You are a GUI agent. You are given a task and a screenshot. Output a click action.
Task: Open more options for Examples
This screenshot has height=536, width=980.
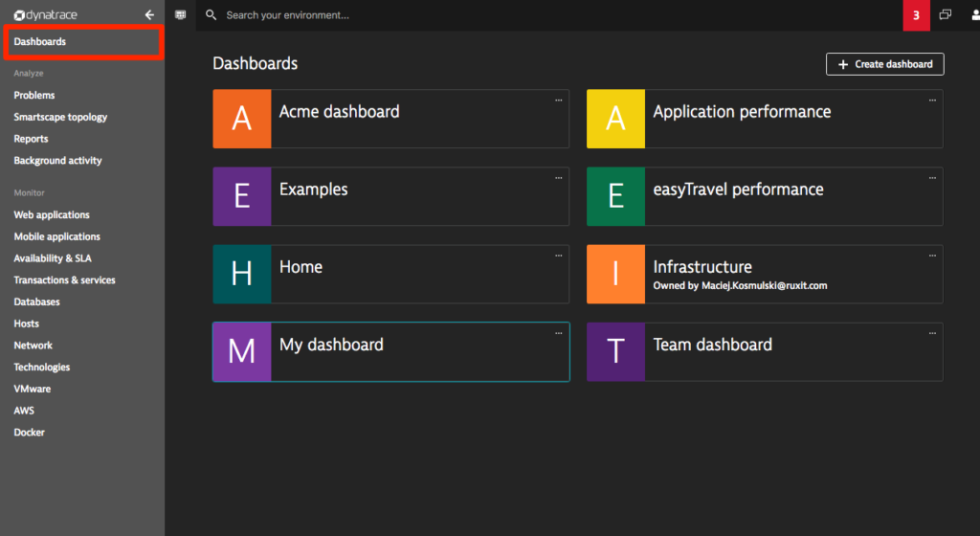coord(559,178)
